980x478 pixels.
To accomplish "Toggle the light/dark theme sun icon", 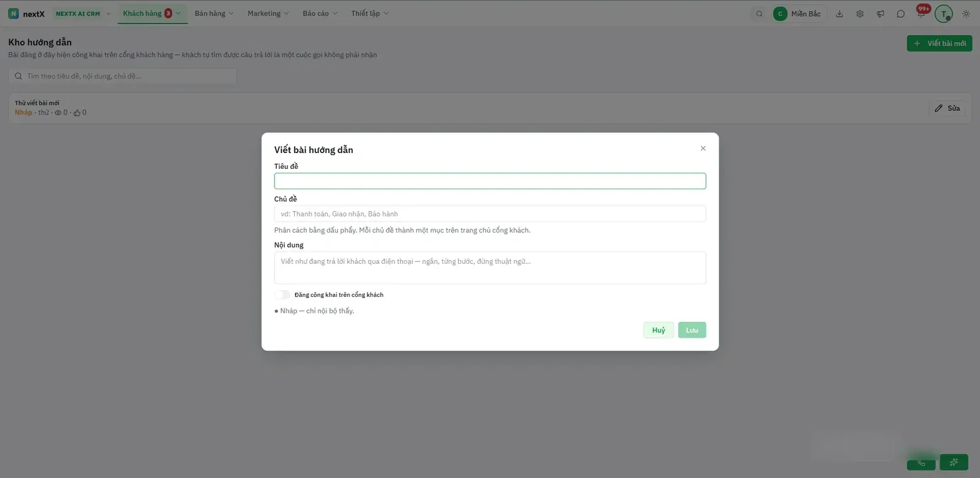I will [966, 13].
